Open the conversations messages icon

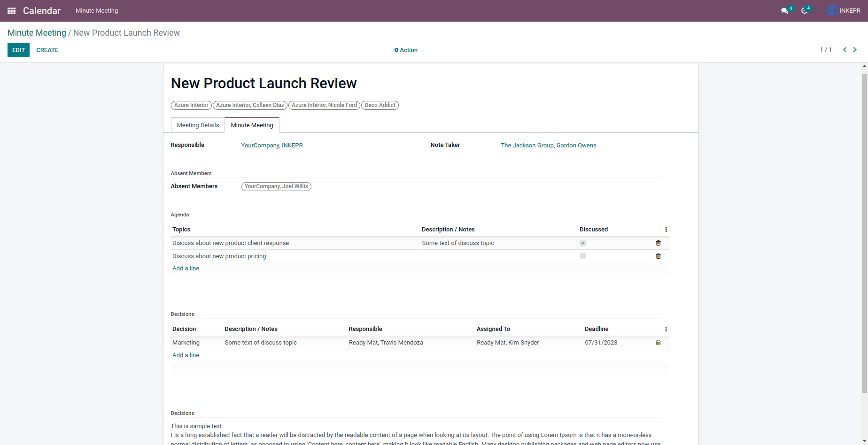tap(784, 11)
